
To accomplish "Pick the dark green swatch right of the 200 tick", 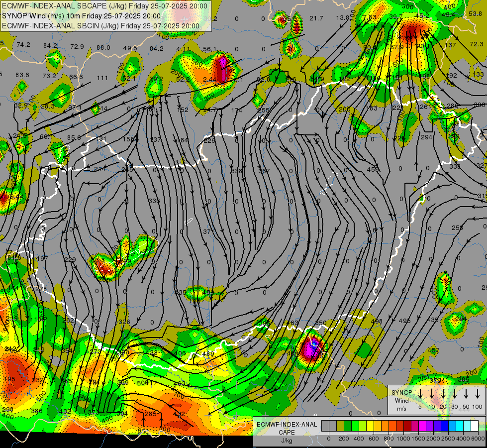I will (348, 426).
